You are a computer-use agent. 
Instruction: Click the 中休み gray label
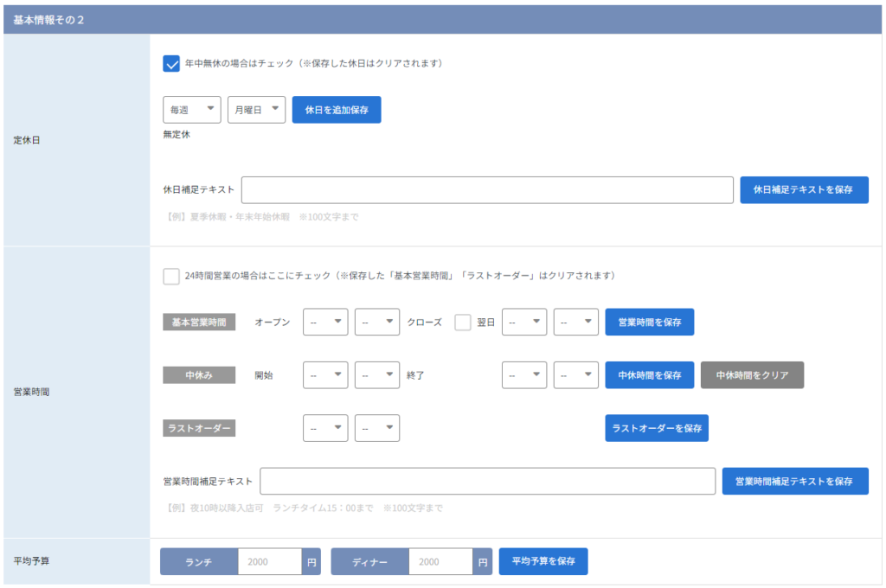coord(200,375)
